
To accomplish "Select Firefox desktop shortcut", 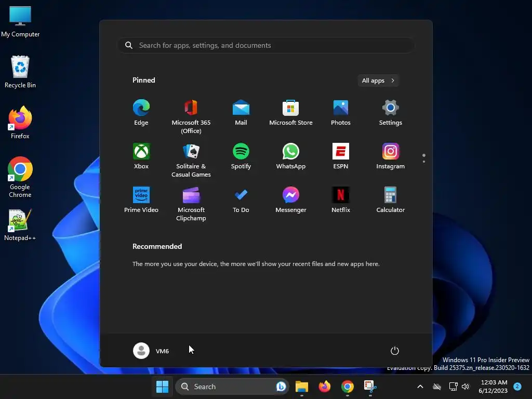I will point(20,122).
